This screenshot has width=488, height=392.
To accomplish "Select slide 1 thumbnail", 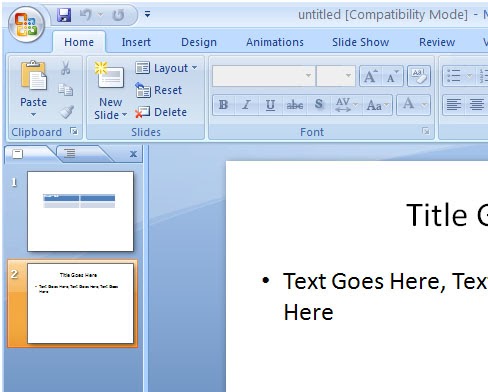I will pos(80,211).
